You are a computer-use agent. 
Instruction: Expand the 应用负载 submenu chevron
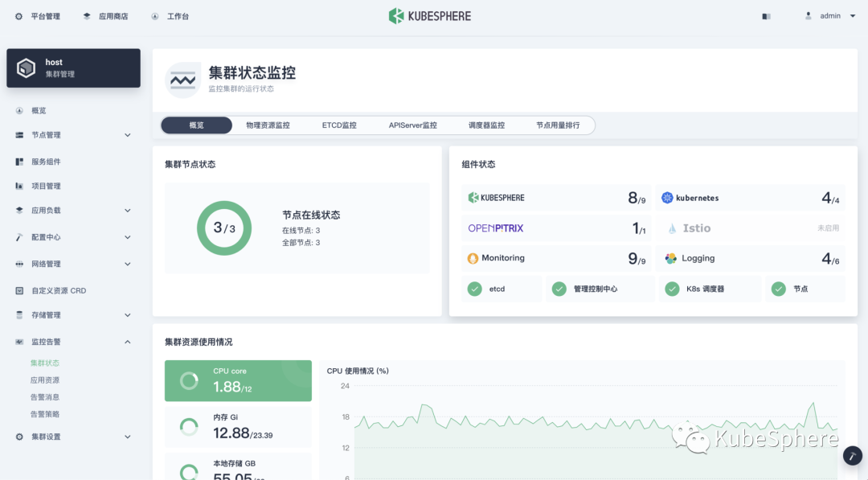click(127, 211)
